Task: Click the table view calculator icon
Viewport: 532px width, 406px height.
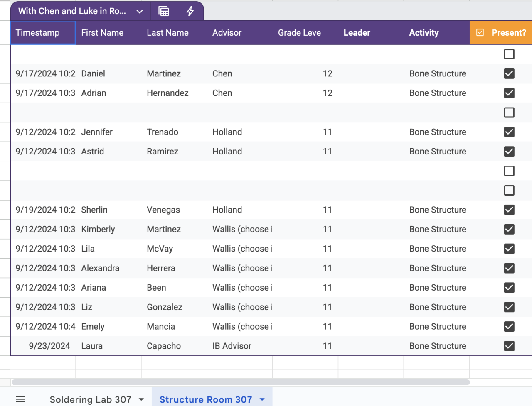Action: coord(164,11)
